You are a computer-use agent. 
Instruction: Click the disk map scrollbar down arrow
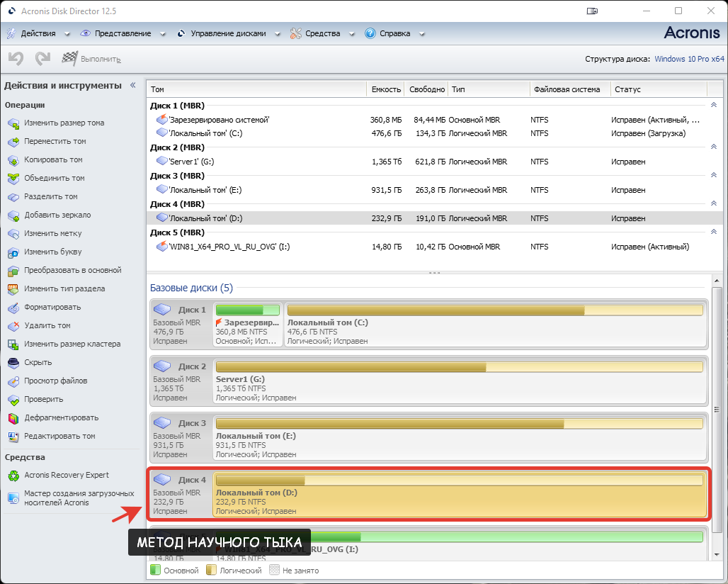tap(717, 555)
